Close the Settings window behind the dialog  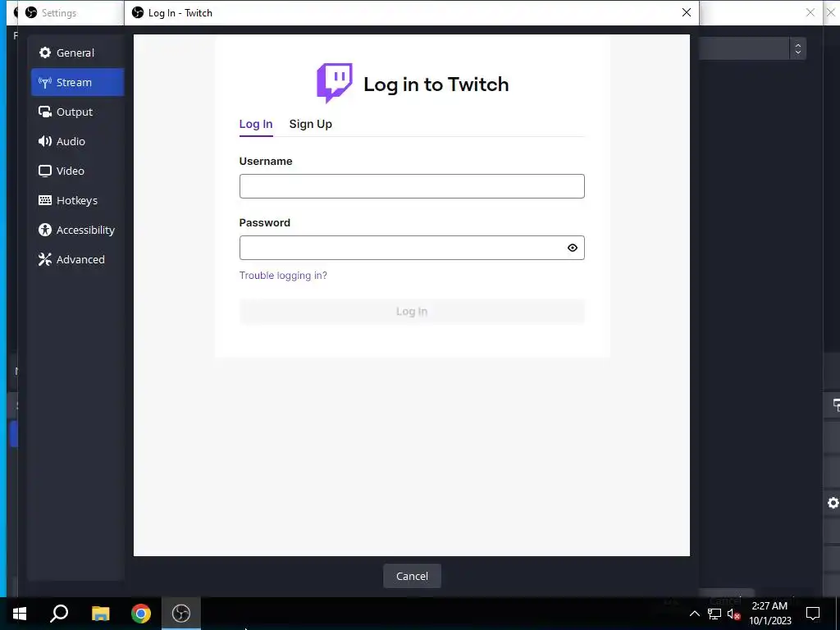click(810, 12)
